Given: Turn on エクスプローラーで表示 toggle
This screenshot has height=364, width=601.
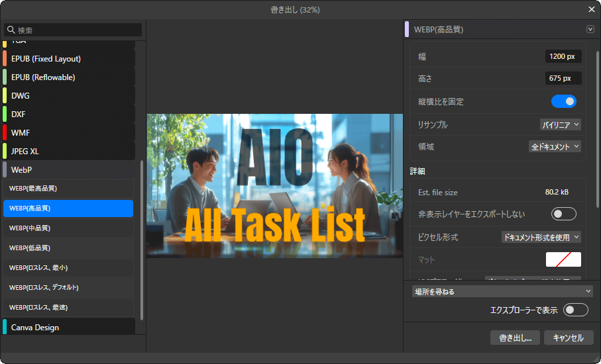Looking at the screenshot, I should click(x=575, y=310).
